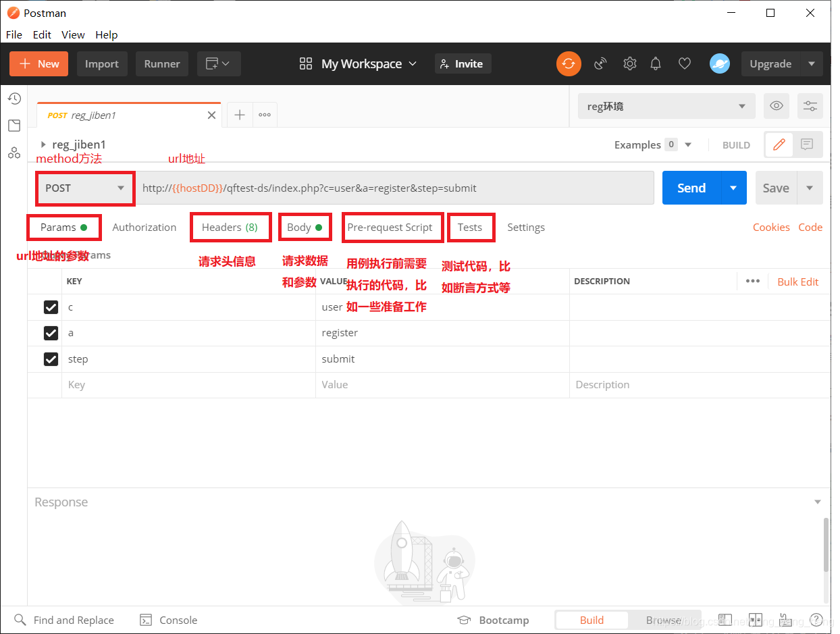Open the File menu
This screenshot has width=840, height=634.
point(14,34)
